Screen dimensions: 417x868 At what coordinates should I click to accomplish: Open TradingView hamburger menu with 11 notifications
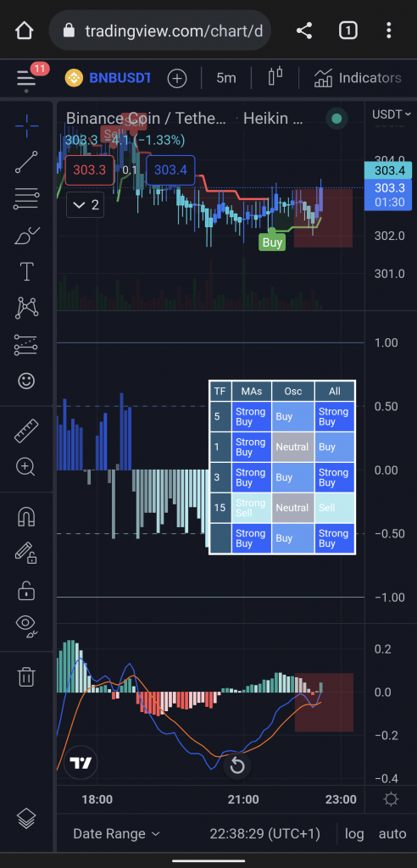tap(26, 78)
